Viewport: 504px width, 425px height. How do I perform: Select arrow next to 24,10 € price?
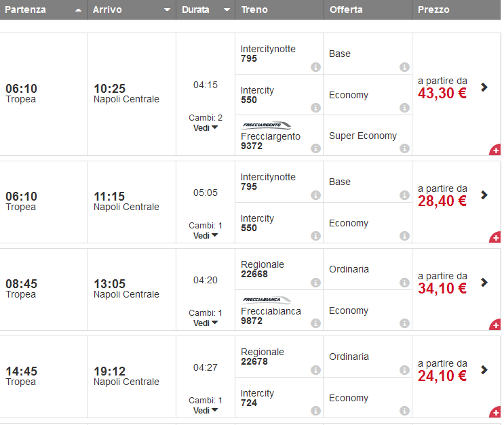click(x=484, y=369)
